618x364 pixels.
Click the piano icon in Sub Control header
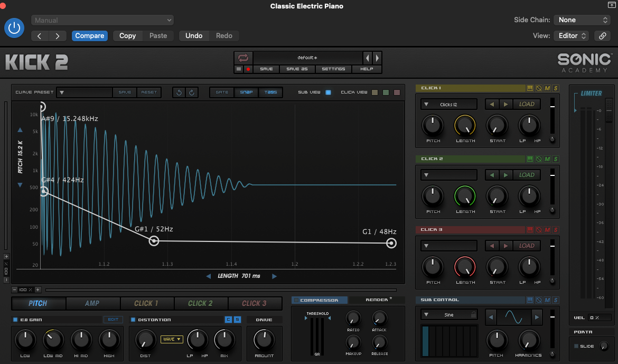[530, 300]
